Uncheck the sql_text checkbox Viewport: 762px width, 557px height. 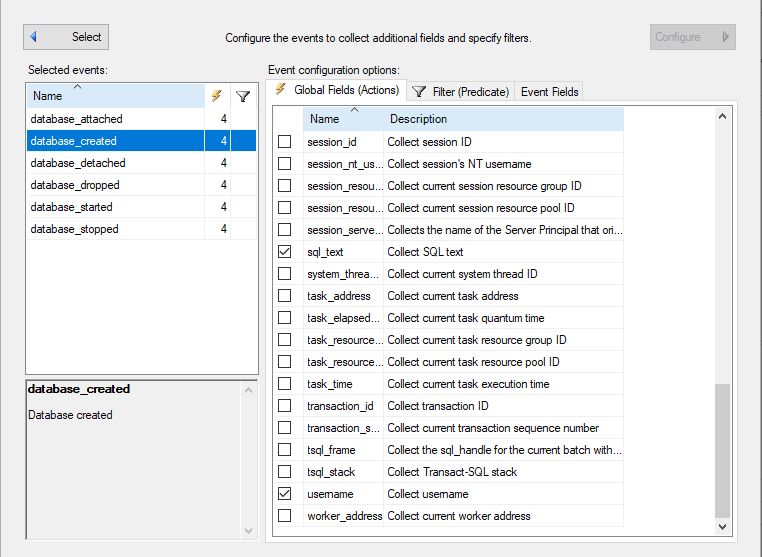pos(284,252)
